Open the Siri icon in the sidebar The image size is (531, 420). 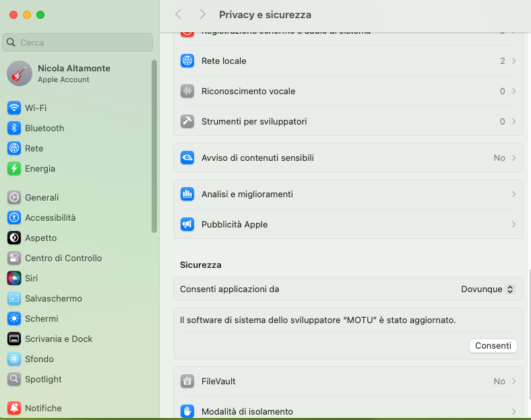14,278
